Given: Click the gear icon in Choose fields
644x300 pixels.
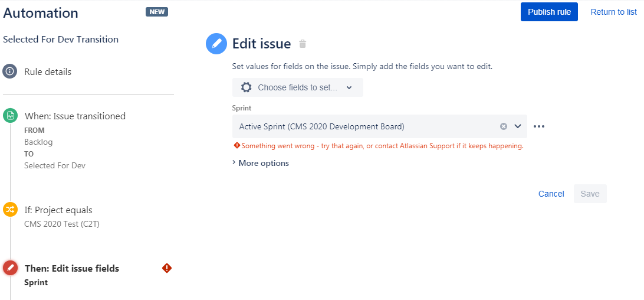Looking at the screenshot, I should 246,87.
